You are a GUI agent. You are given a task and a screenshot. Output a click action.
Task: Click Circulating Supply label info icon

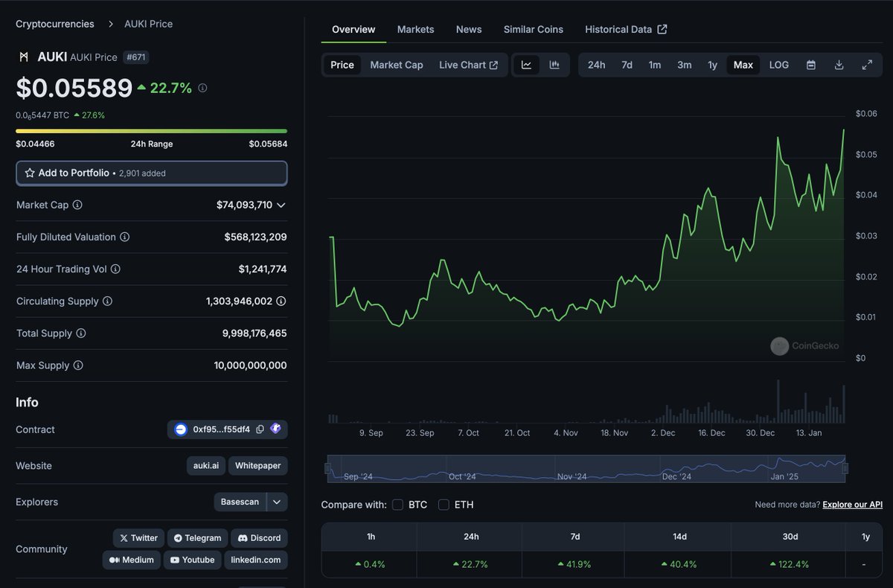click(107, 301)
